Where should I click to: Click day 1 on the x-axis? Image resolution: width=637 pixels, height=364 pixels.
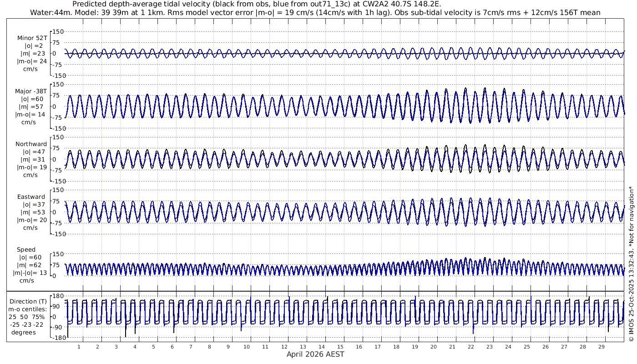coord(79,347)
